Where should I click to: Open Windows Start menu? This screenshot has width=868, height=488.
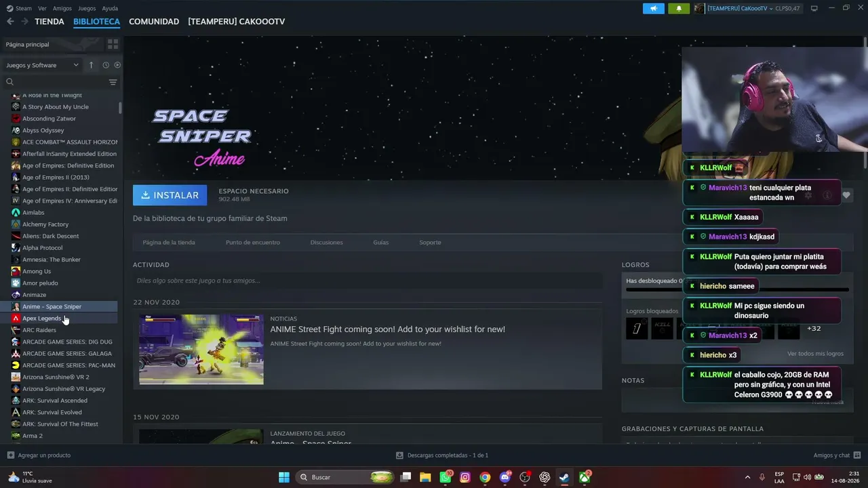(x=284, y=477)
